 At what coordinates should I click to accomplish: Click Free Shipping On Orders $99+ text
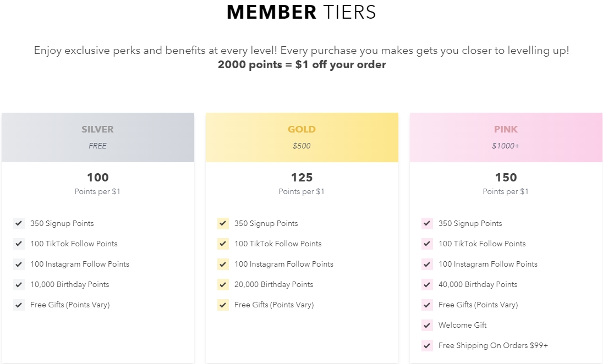493,345
